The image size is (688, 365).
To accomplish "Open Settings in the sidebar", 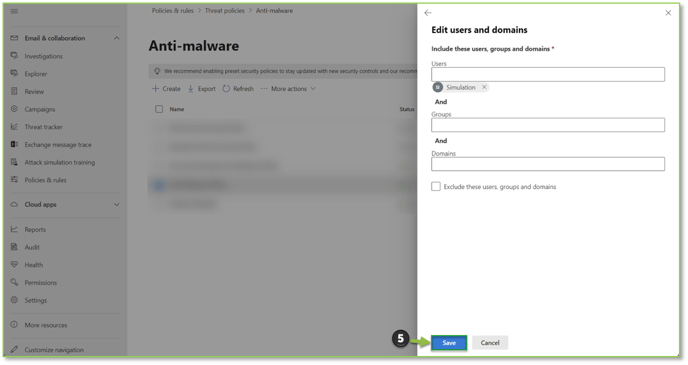I will point(36,301).
